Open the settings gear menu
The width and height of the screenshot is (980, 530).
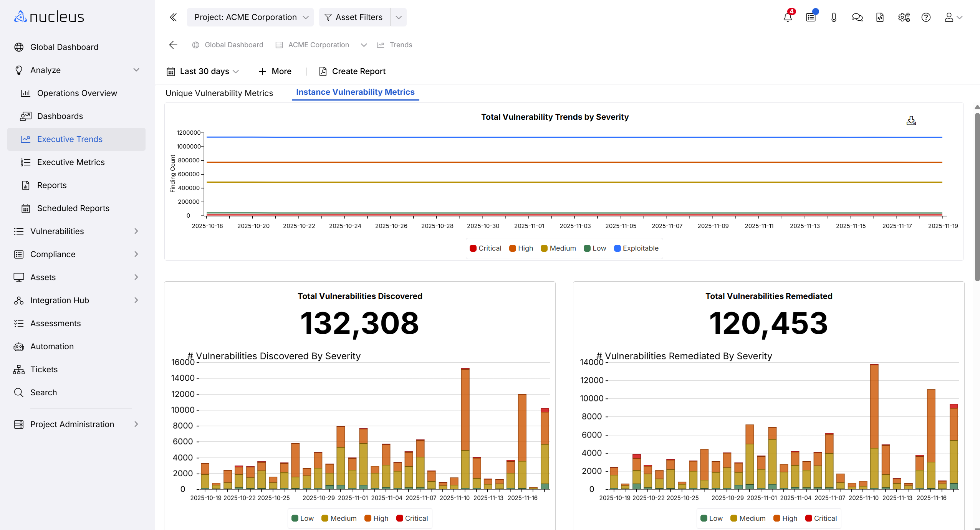(903, 17)
